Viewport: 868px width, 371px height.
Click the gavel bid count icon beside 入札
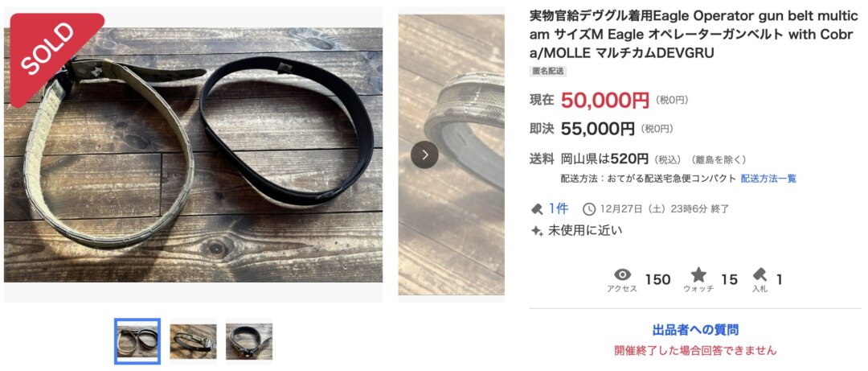tap(759, 274)
